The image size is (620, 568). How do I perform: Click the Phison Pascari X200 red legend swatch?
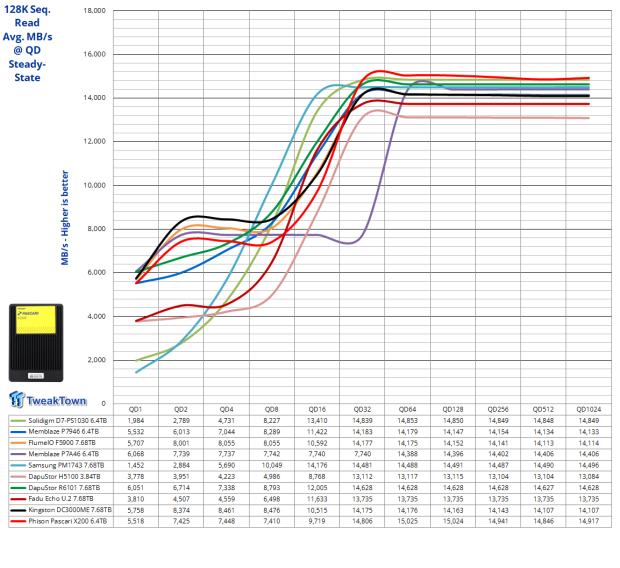point(18,521)
